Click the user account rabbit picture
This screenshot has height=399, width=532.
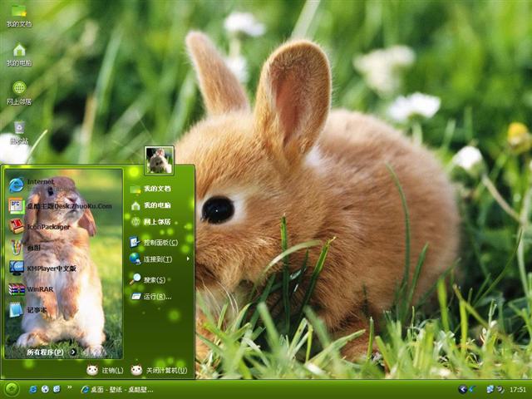[x=159, y=160]
